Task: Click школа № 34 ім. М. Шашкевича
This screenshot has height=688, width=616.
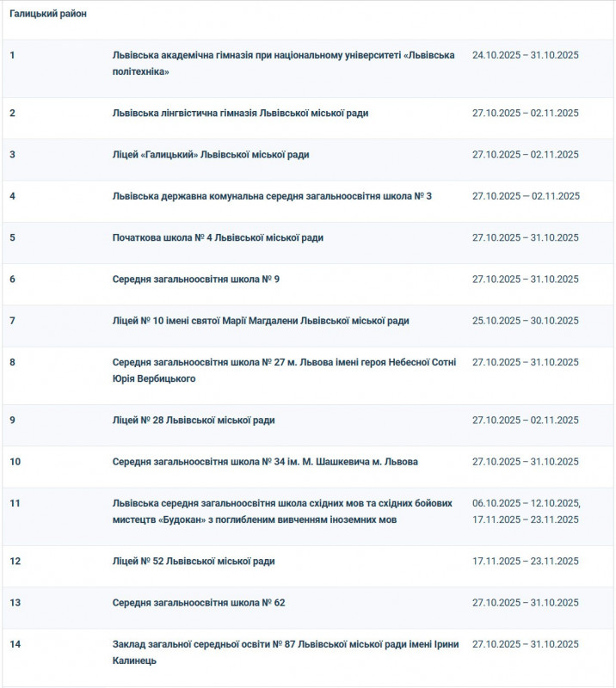Action: point(265,462)
